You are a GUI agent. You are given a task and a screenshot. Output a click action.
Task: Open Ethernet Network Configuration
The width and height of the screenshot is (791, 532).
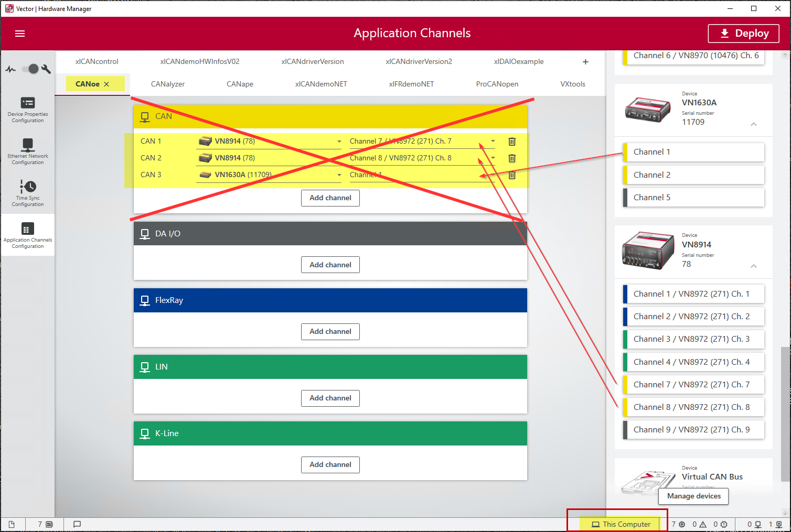[x=28, y=151]
